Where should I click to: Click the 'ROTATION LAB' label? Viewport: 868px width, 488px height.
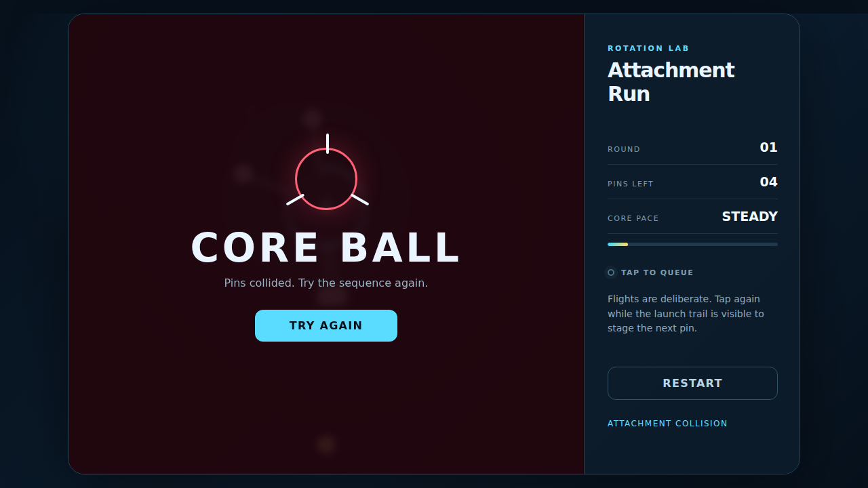pyautogui.click(x=648, y=48)
